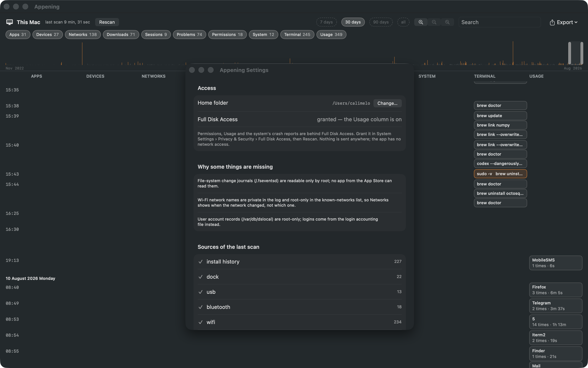Click the checkmark beside install history
This screenshot has height=368, width=588.
(x=200, y=262)
